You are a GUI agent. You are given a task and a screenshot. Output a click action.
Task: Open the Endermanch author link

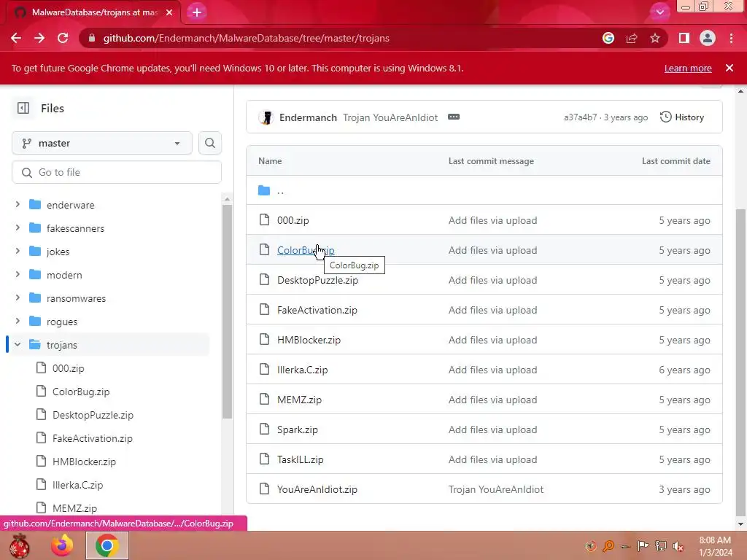(308, 117)
